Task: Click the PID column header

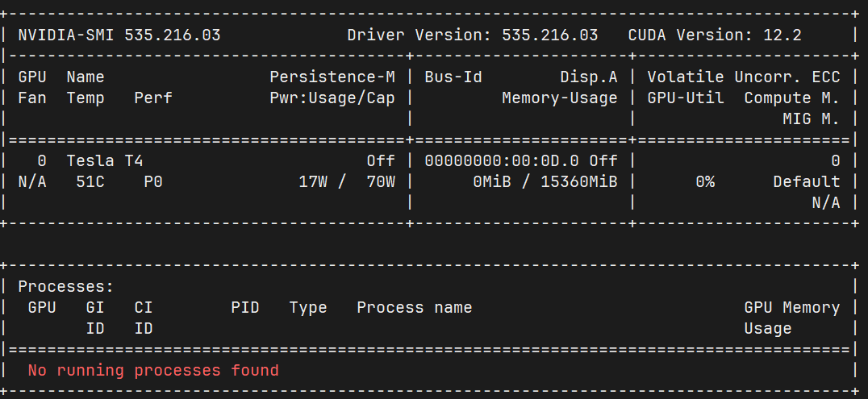Action: click(x=244, y=308)
